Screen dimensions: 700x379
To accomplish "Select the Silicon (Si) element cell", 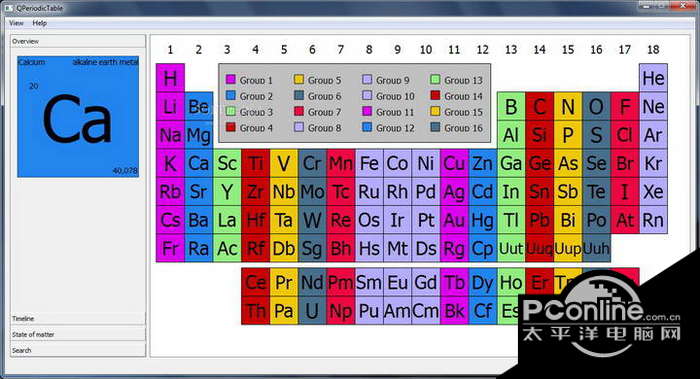I will click(x=540, y=135).
